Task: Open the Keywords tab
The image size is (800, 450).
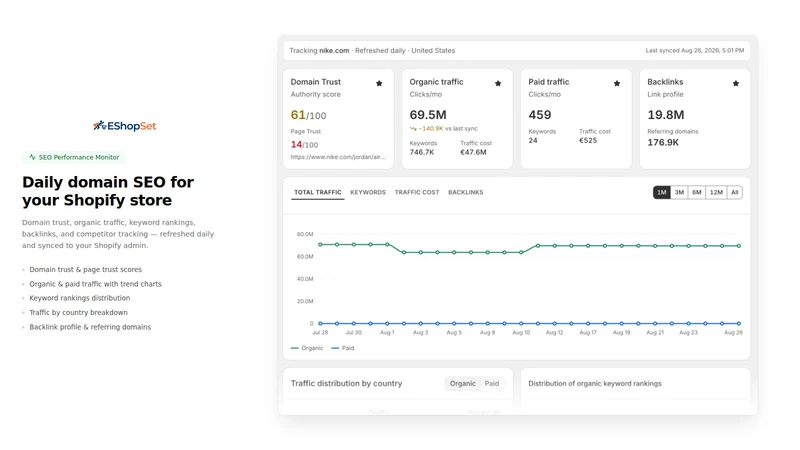Action: coord(368,192)
